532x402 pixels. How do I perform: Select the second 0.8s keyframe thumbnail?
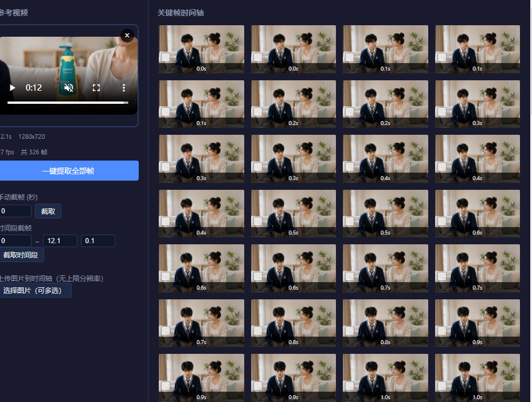coord(385,323)
